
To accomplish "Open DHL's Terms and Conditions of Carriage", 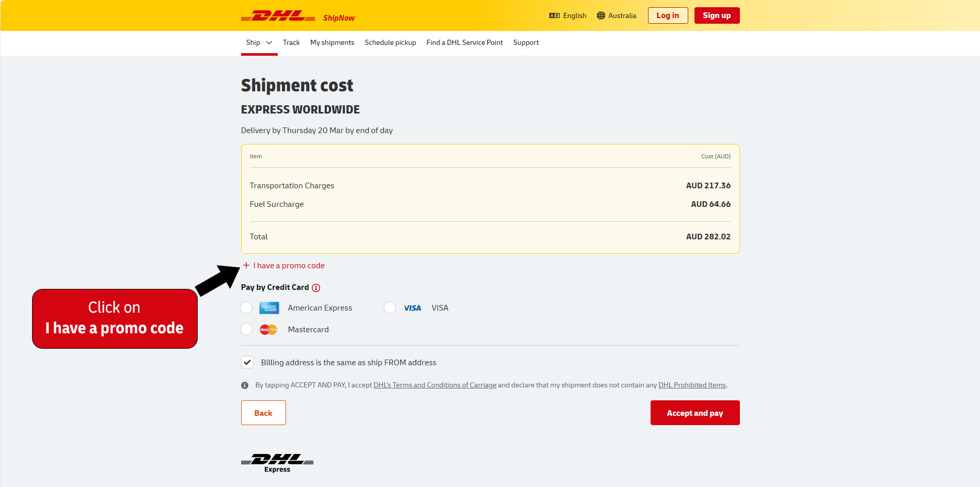I will (435, 385).
